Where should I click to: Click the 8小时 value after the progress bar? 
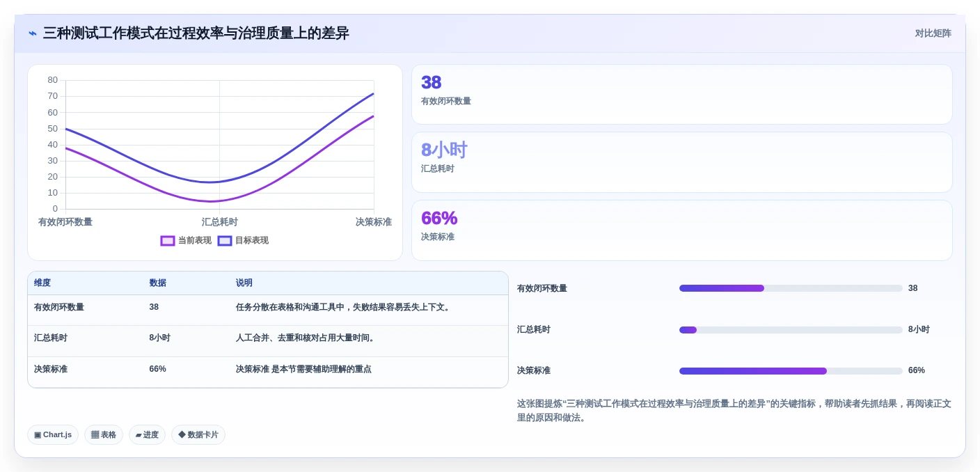coord(919,330)
